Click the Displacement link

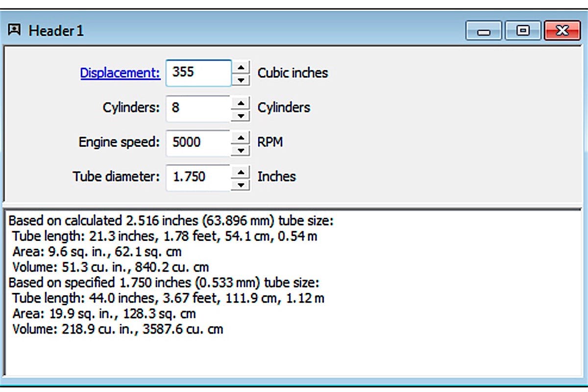(x=120, y=73)
